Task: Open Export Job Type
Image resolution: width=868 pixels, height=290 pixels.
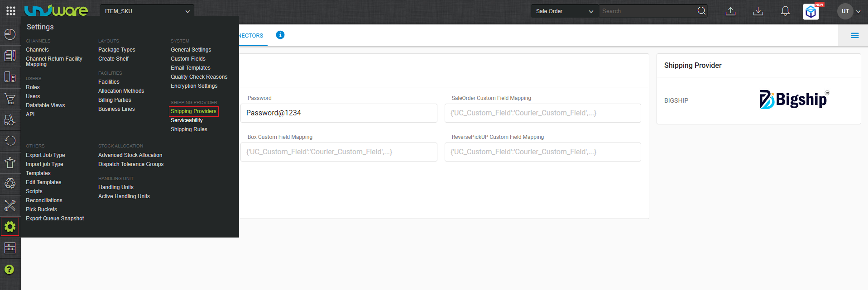Action: point(45,155)
